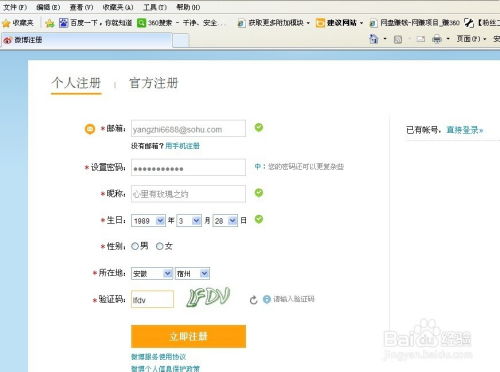This screenshot has width=500, height=372.
Task: Click the IFDV captcha image
Action: tap(208, 297)
